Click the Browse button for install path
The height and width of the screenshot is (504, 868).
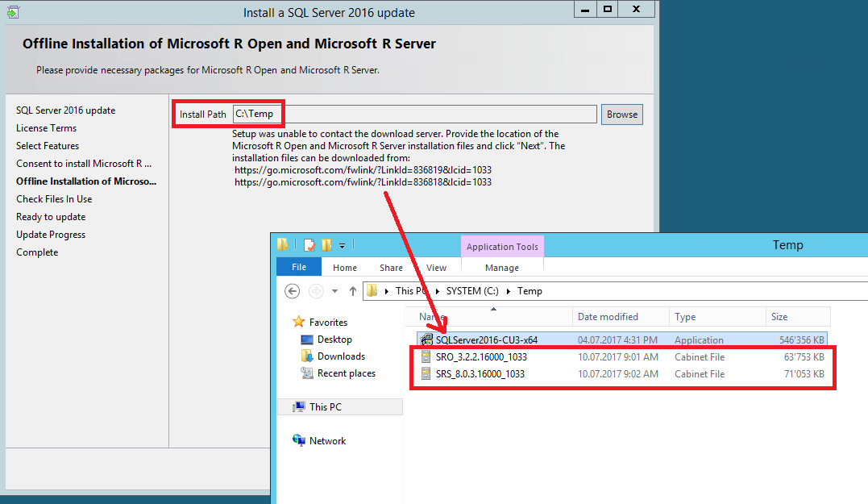click(621, 114)
